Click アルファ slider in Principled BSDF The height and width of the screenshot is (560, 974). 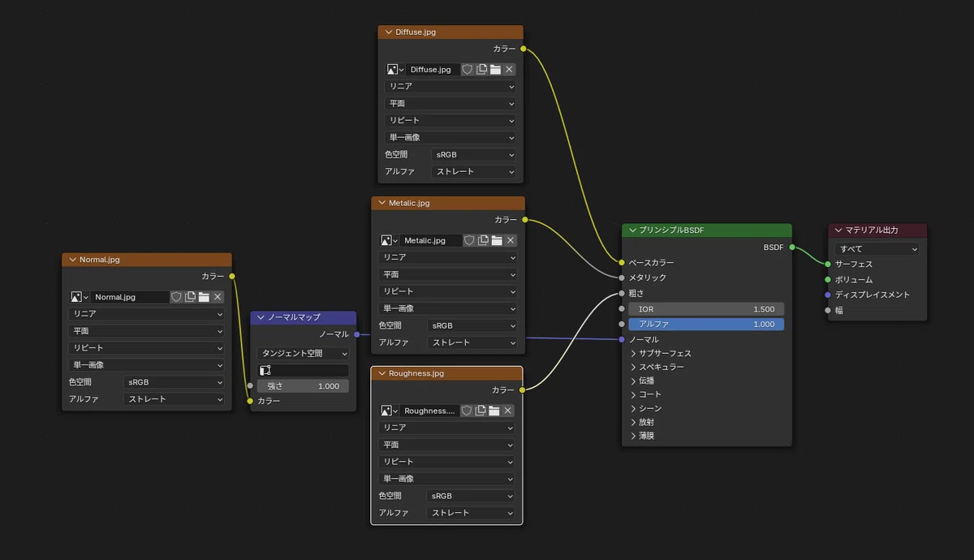tap(706, 324)
